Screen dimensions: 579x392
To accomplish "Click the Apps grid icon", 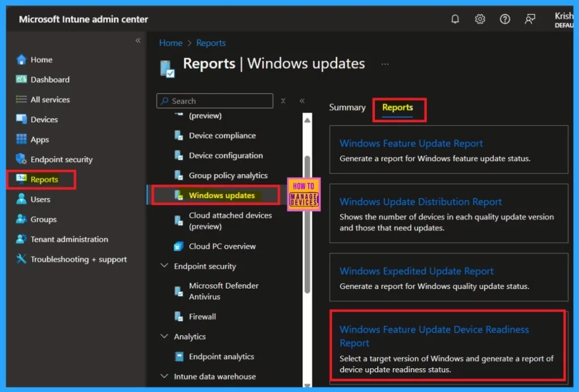I will [21, 139].
